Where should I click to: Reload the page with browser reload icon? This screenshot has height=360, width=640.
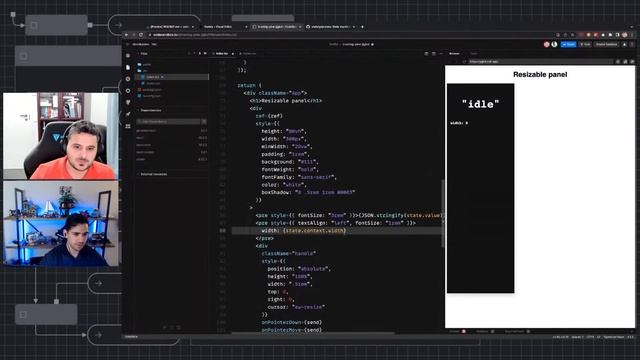point(141,35)
